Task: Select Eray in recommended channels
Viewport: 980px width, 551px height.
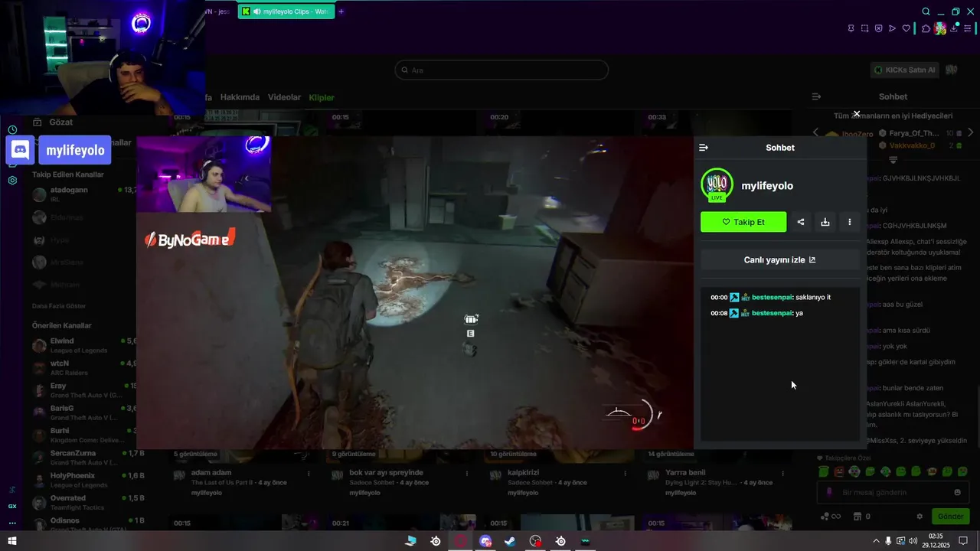Action: [84, 390]
